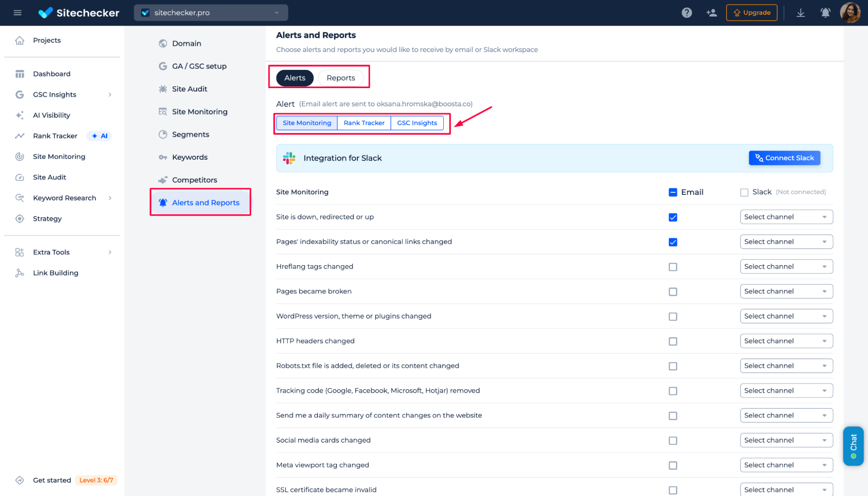The width and height of the screenshot is (868, 496).
Task: Open the Chat widget
Action: (853, 446)
